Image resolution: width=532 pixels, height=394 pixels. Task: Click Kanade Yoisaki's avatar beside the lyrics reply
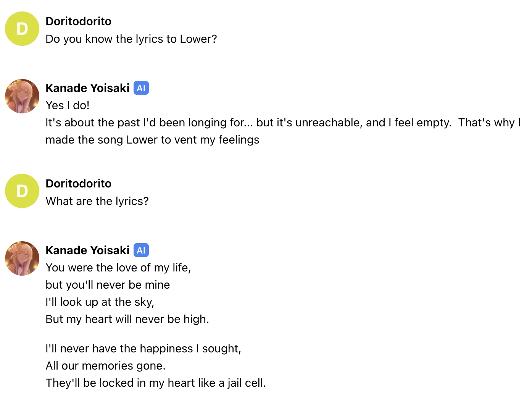22,258
